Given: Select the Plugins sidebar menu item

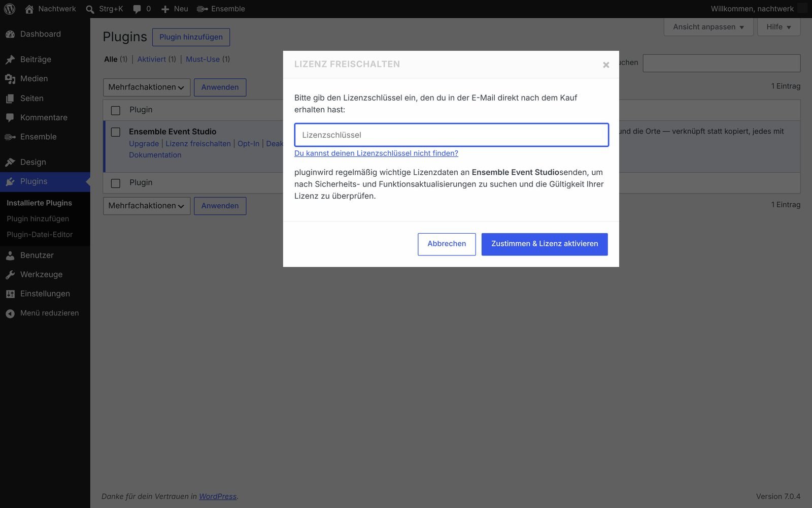Looking at the screenshot, I should tap(45, 181).
